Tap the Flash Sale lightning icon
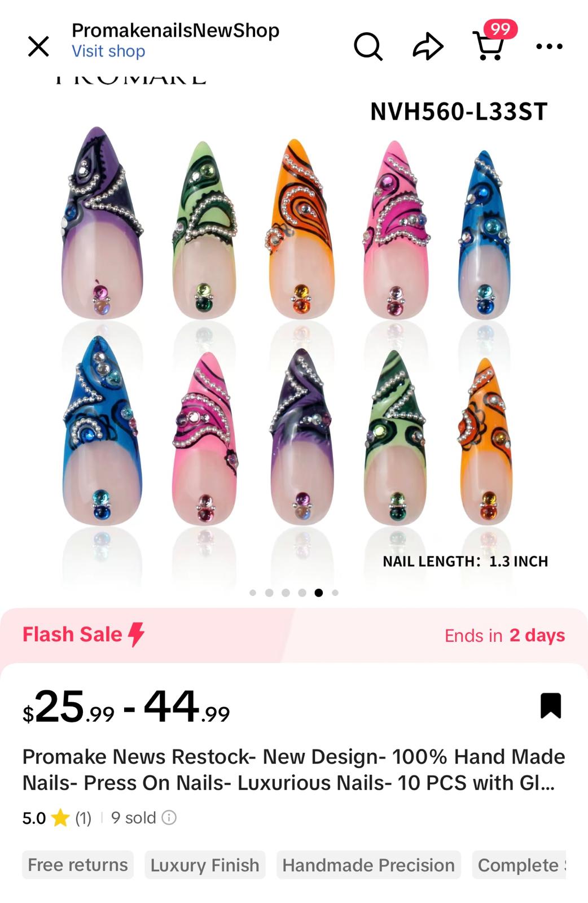This screenshot has width=588, height=903. (136, 634)
